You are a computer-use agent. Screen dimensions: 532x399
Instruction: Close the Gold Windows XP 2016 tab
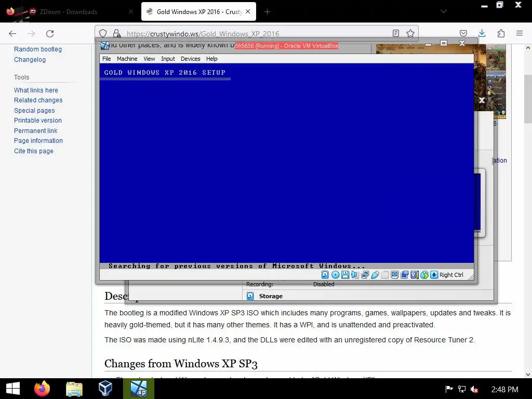point(248,11)
